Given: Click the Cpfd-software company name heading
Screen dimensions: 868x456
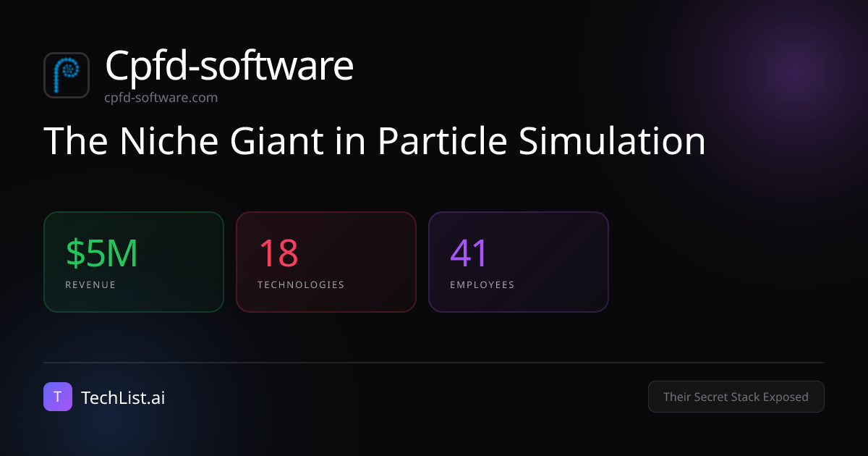Looking at the screenshot, I should (229, 66).
